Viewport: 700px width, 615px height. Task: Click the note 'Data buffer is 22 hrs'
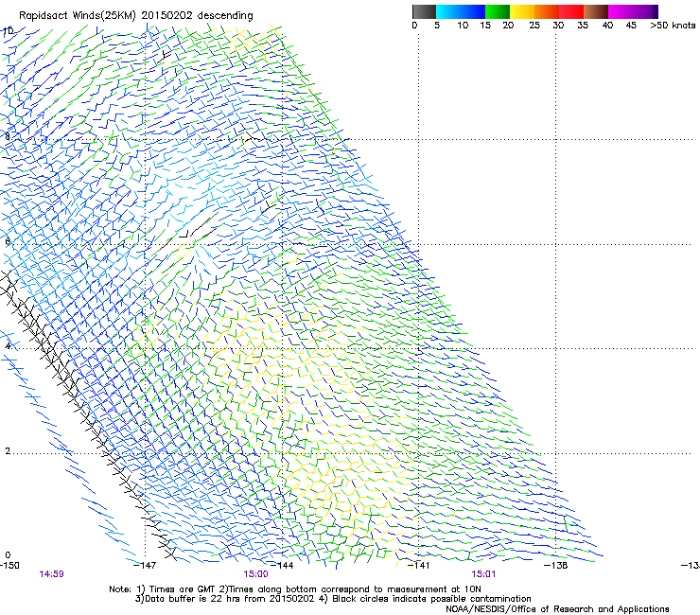pyautogui.click(x=197, y=599)
